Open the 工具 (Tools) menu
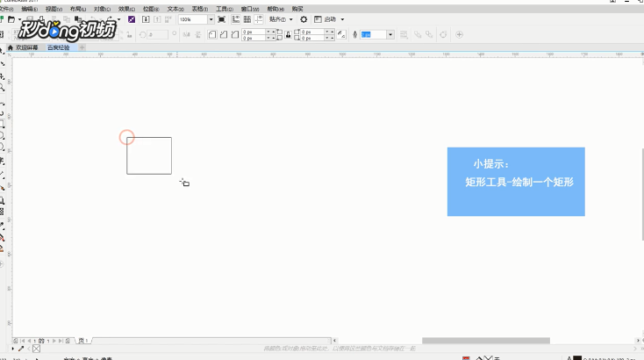Viewport: 644px width, 360px height. click(225, 9)
